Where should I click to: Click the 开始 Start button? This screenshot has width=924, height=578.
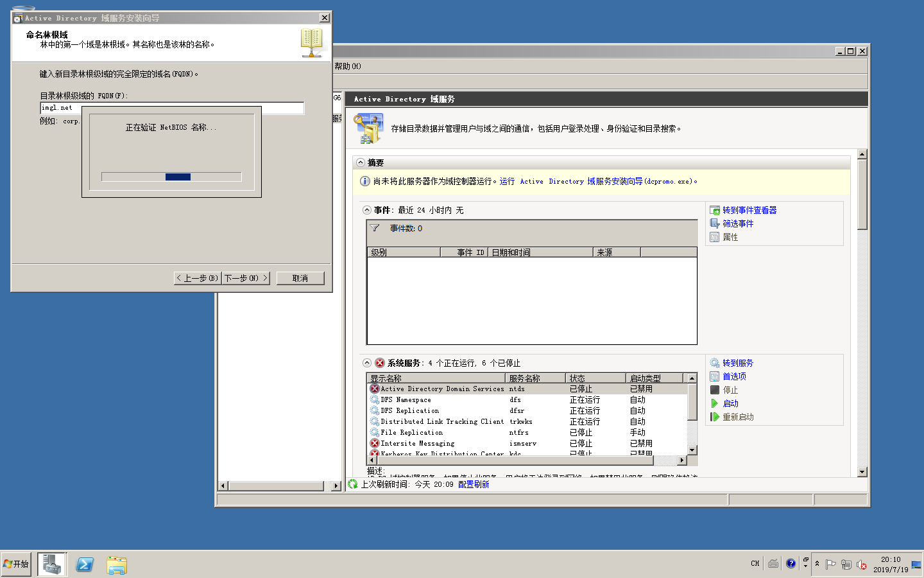[16, 564]
